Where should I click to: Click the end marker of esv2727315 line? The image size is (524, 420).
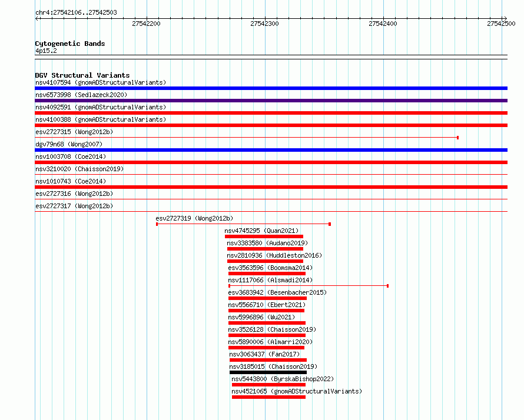[x=457, y=138]
